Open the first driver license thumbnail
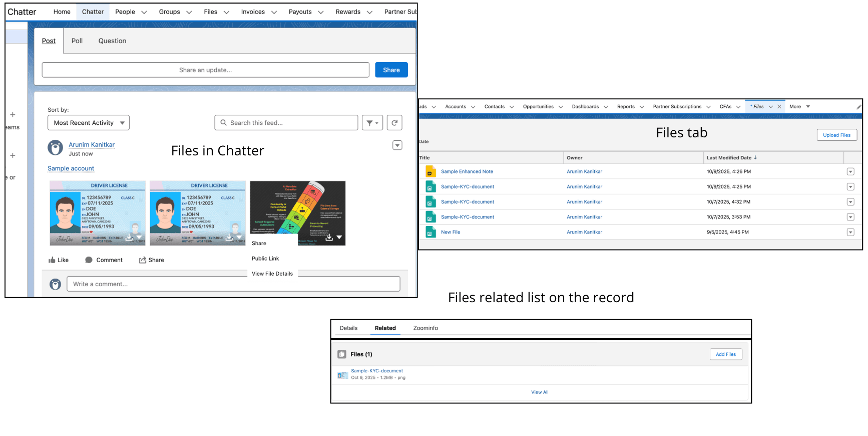The image size is (868, 436). (97, 213)
